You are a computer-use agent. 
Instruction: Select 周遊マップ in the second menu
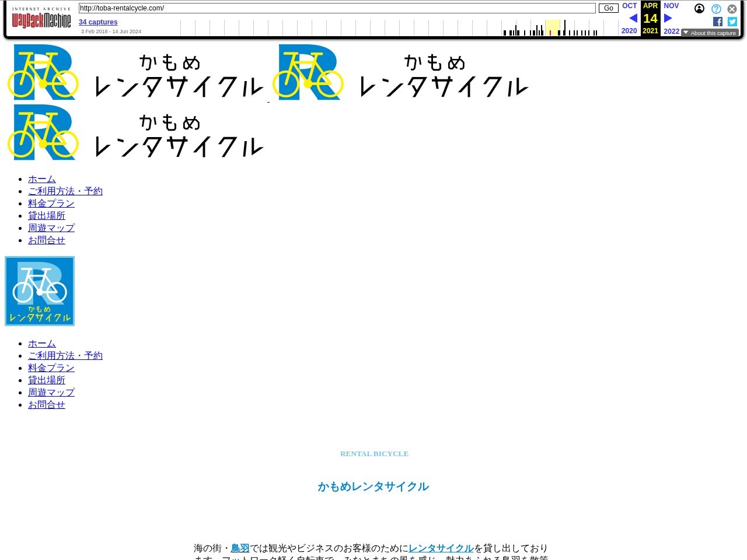tap(51, 393)
